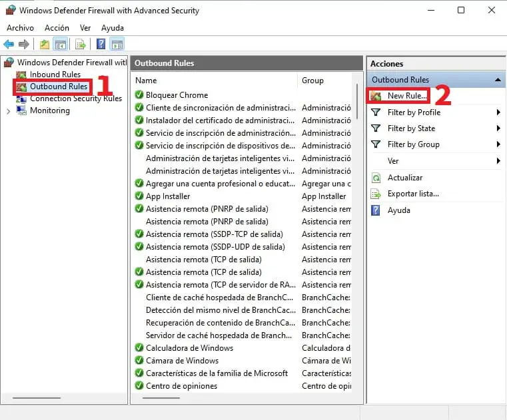Viewport: 507px width, 420px height.
Task: Click the Forward arrow toolbar icon
Action: point(24,44)
